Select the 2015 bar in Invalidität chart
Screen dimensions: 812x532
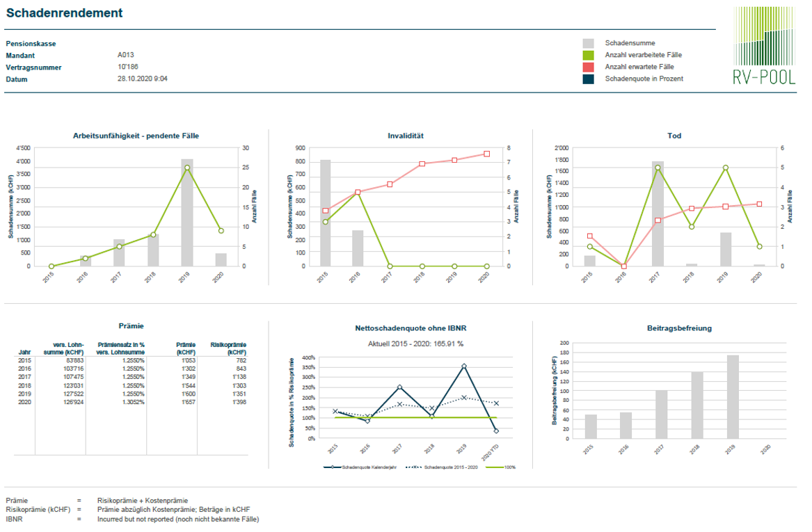[x=325, y=212]
